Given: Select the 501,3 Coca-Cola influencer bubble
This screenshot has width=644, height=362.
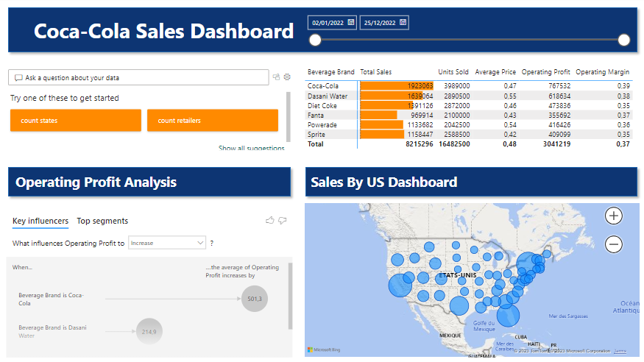Looking at the screenshot, I should [x=254, y=298].
